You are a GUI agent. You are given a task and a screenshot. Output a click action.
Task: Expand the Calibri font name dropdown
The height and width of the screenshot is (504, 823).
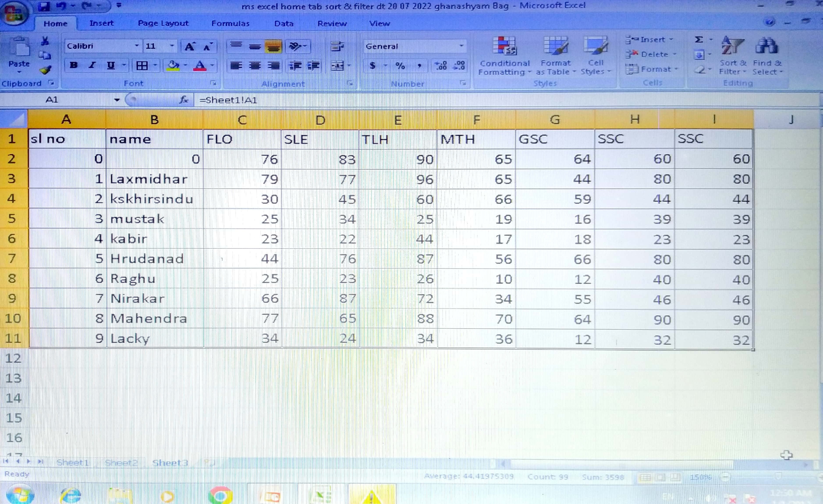point(137,46)
